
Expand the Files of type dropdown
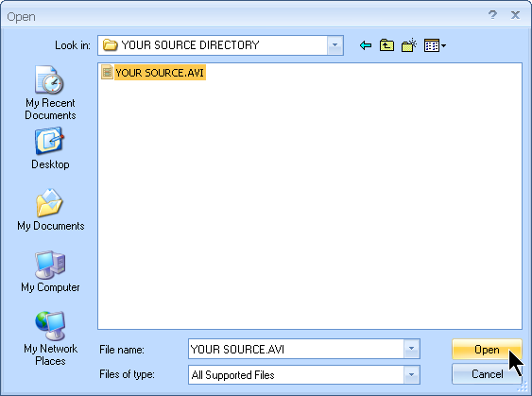[x=411, y=374]
